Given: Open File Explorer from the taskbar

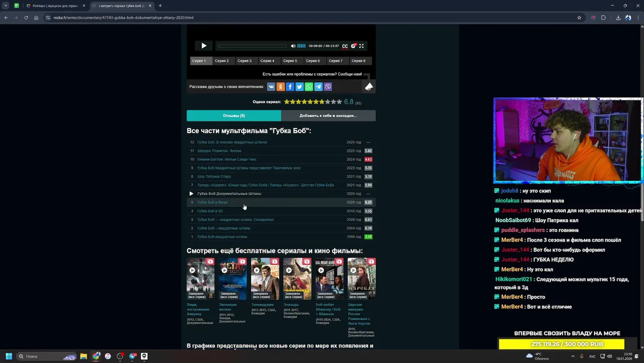Looking at the screenshot, I should coord(83,356).
